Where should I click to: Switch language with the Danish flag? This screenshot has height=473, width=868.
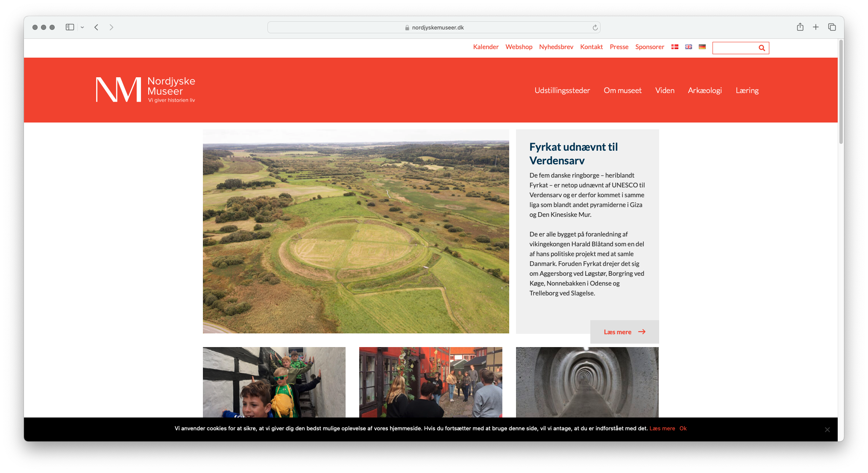675,47
